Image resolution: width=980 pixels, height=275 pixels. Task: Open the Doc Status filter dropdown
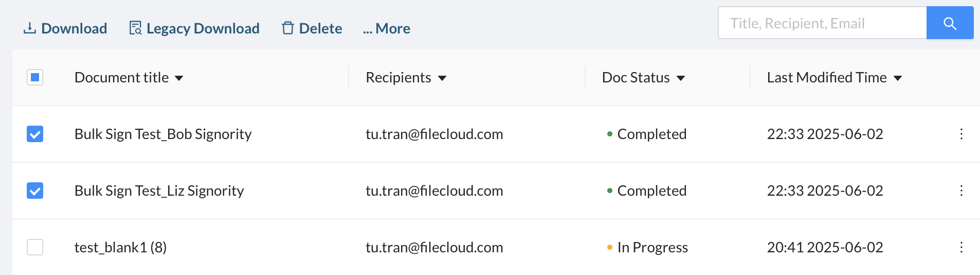point(681,78)
